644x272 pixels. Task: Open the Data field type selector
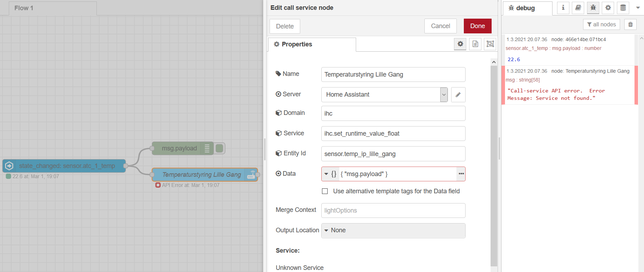point(330,174)
